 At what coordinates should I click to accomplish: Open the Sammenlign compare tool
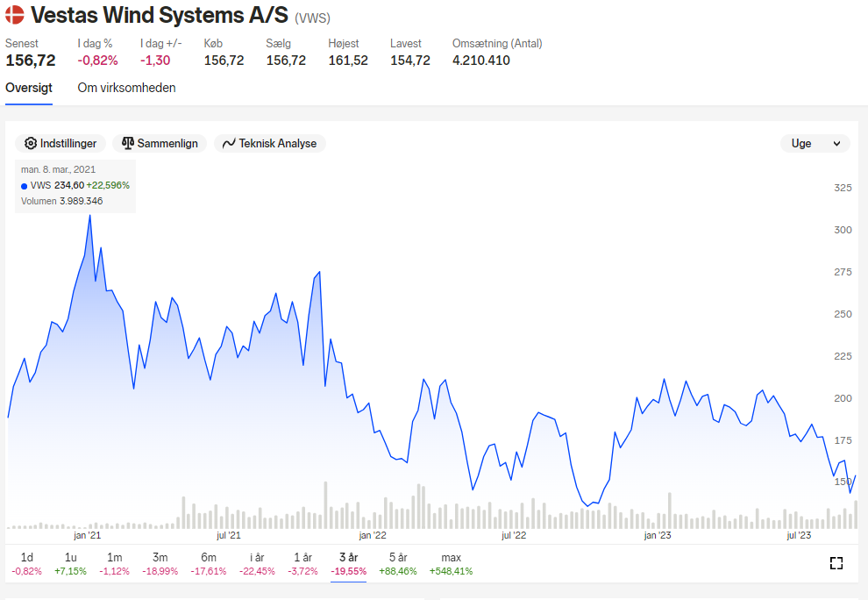pos(160,144)
